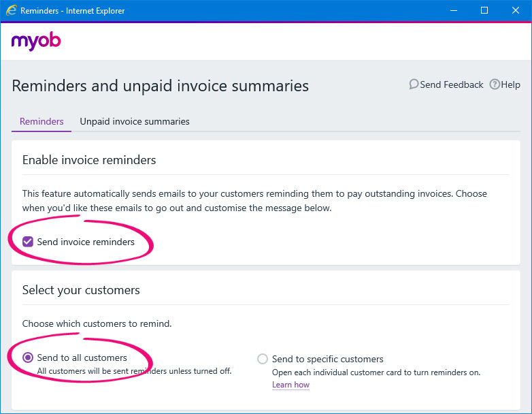Click the Send to all customers label

[82, 357]
